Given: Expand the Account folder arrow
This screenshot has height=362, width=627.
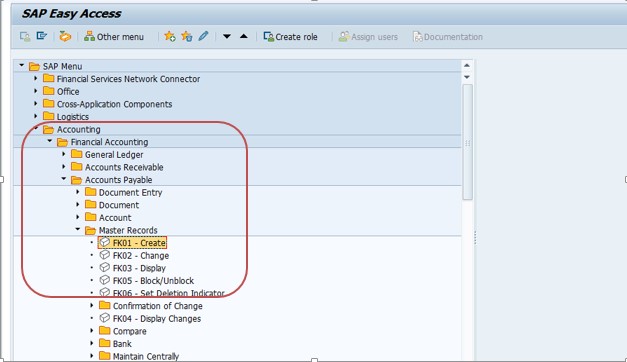Looking at the screenshot, I should pyautogui.click(x=78, y=217).
